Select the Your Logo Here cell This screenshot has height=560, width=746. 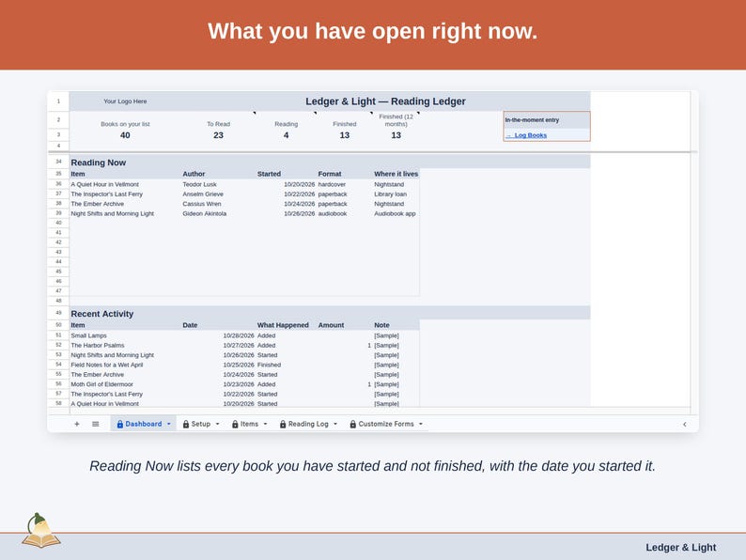pyautogui.click(x=125, y=101)
